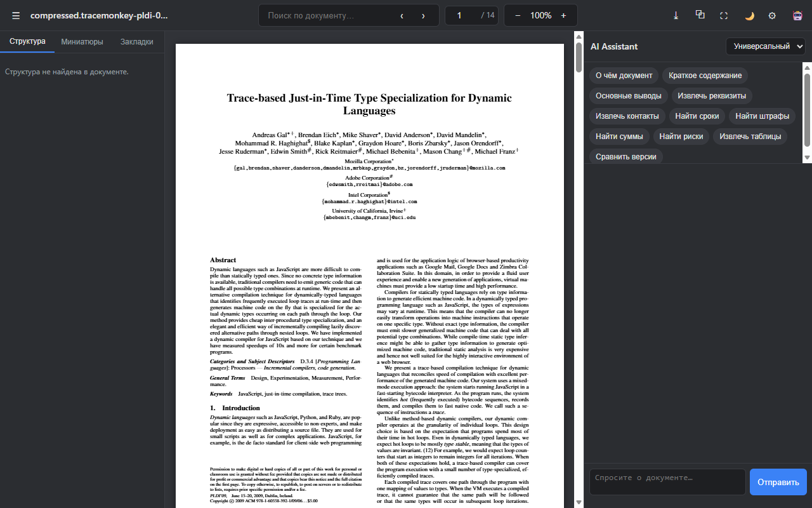Switch to the Закладки tab
This screenshot has width=812, height=508.
(137, 41)
